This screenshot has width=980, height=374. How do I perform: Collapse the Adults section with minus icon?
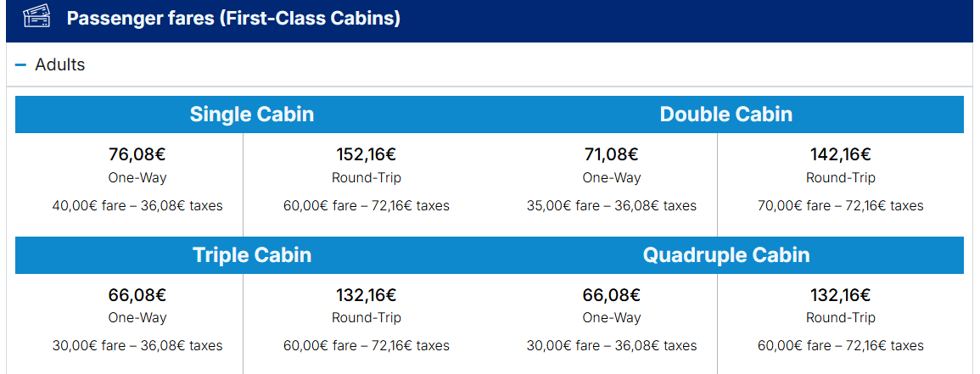[x=20, y=64]
